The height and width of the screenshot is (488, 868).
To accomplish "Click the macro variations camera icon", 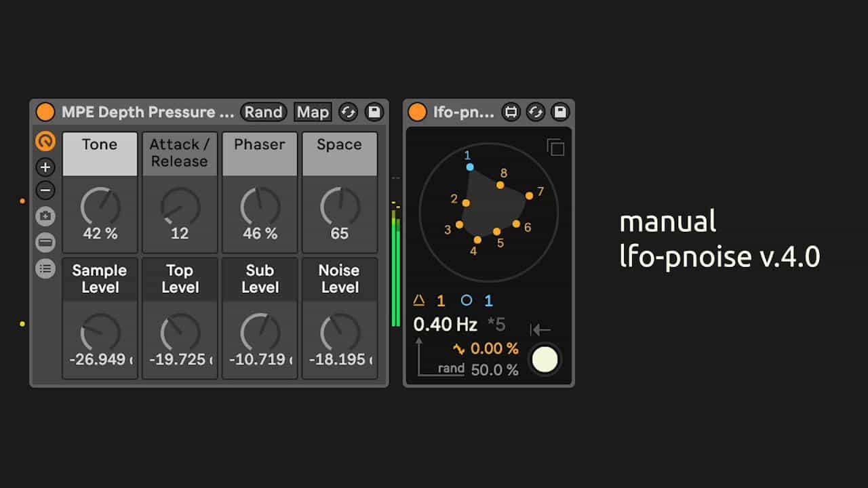I will point(45,216).
